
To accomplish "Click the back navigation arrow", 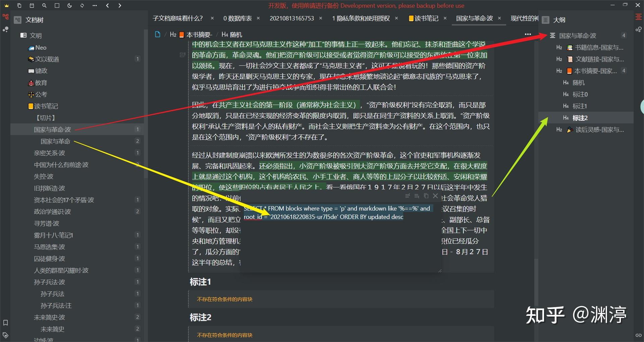I will click(107, 5).
